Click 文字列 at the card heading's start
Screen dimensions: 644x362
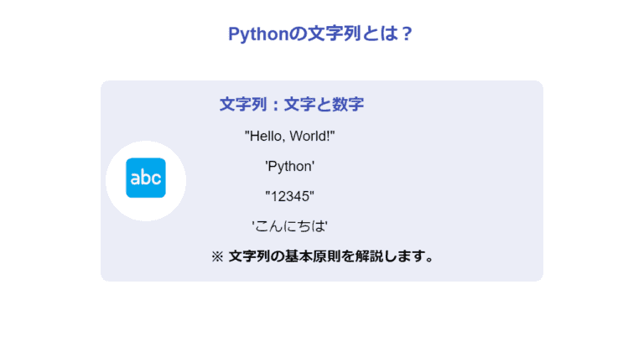239,105
